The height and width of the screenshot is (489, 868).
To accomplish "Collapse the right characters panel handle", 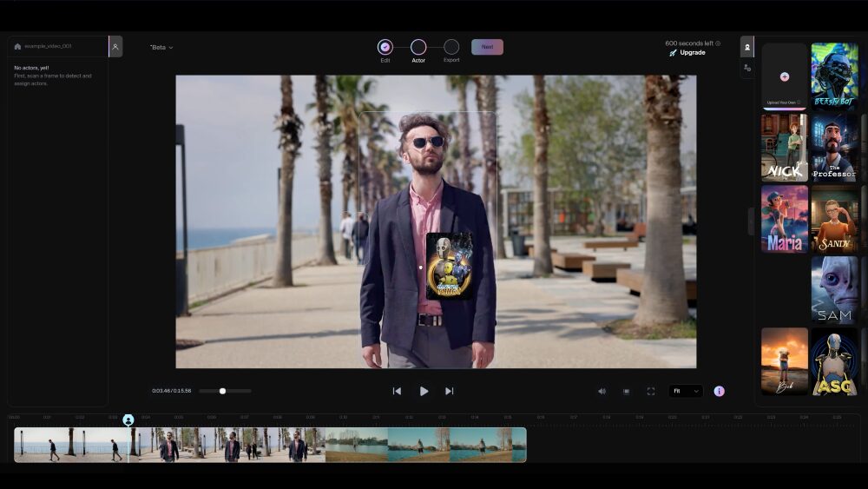I will pyautogui.click(x=751, y=221).
